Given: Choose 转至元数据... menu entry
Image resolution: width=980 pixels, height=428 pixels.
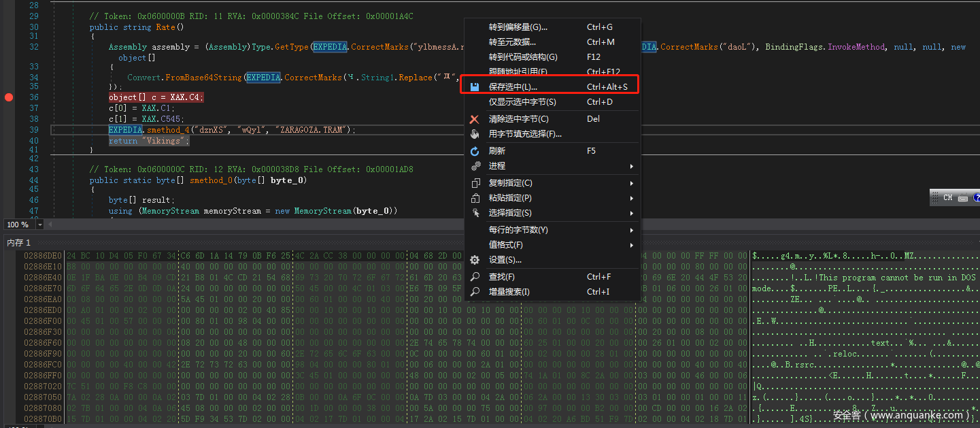Looking at the screenshot, I should click(x=552, y=42).
